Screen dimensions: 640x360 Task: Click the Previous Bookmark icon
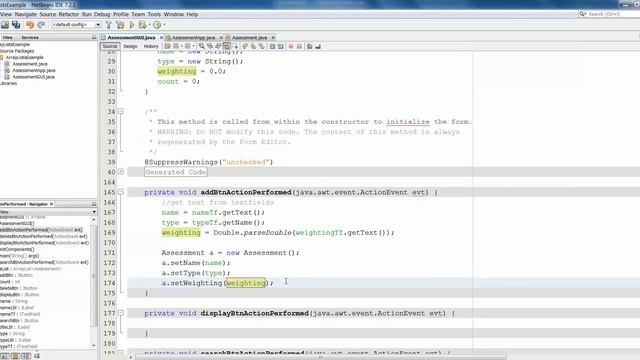[x=245, y=46]
